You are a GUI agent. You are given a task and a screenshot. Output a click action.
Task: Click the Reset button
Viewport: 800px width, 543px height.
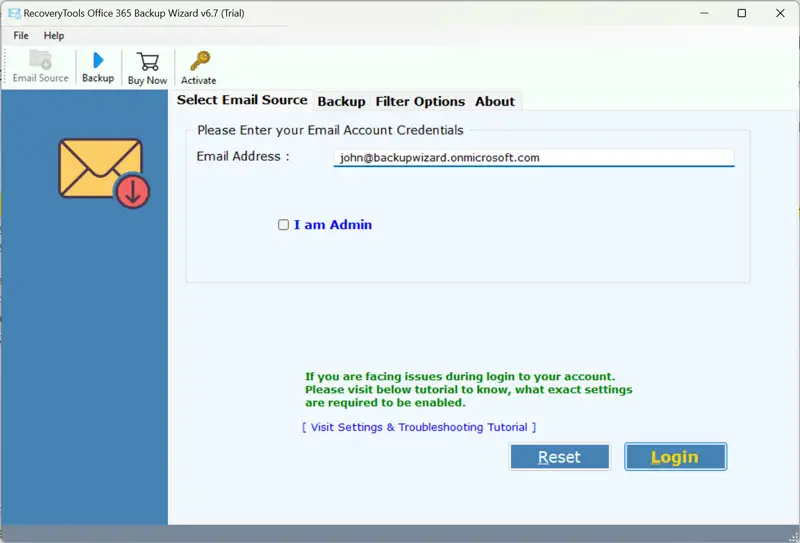560,457
